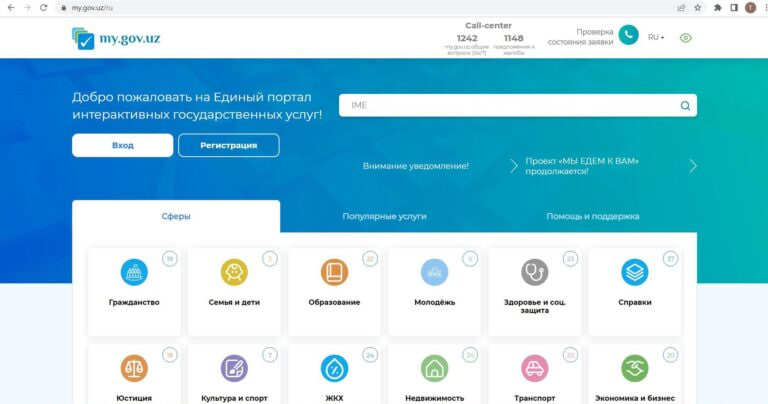Toggle the accessibility eye icon
The width and height of the screenshot is (768, 404).
[x=686, y=38]
